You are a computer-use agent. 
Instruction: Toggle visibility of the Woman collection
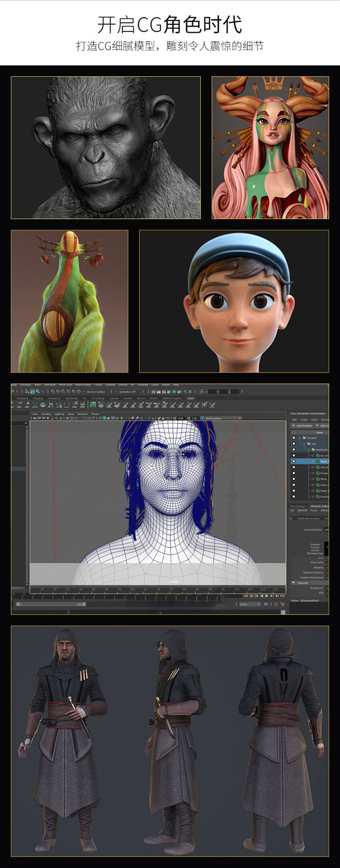click(x=294, y=438)
